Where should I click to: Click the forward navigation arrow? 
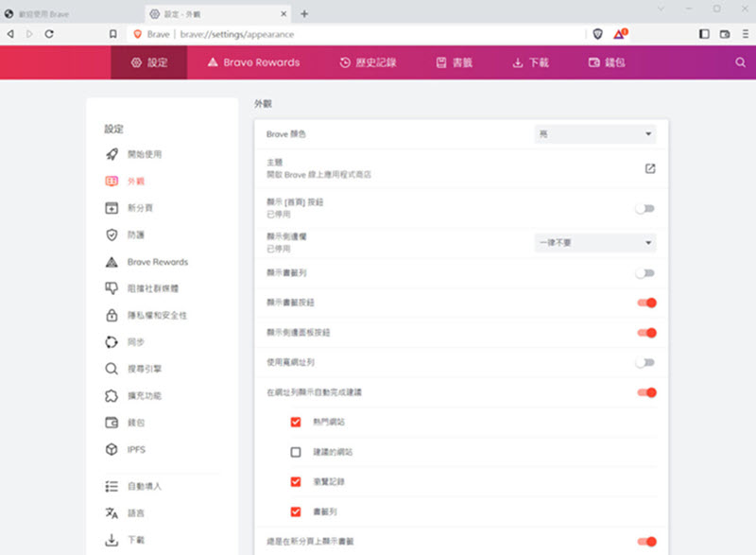pyautogui.click(x=29, y=34)
